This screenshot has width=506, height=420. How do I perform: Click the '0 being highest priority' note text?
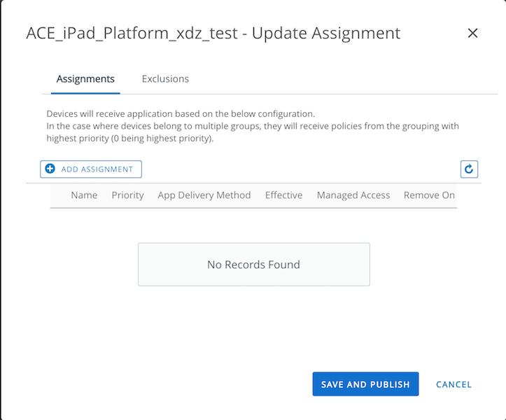click(161, 139)
